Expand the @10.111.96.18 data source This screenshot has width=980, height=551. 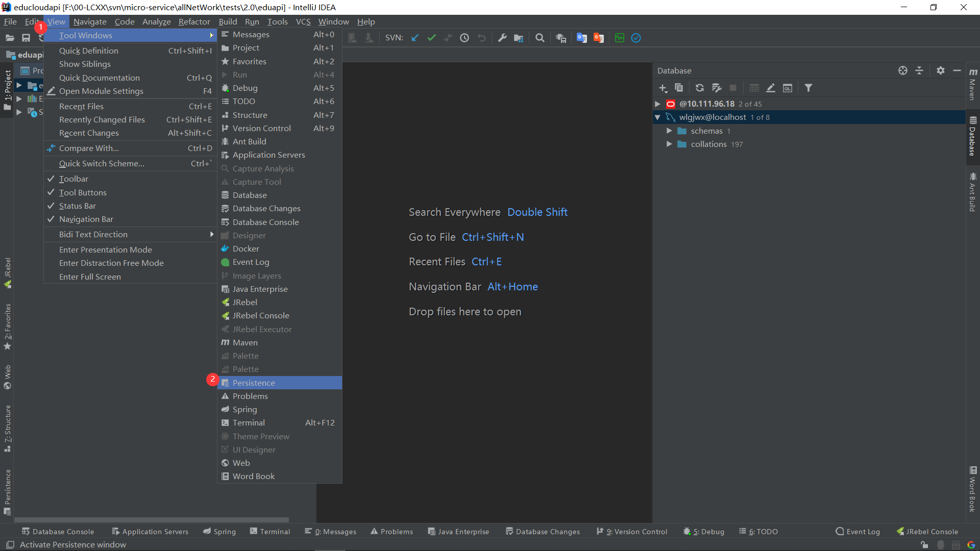coord(658,104)
